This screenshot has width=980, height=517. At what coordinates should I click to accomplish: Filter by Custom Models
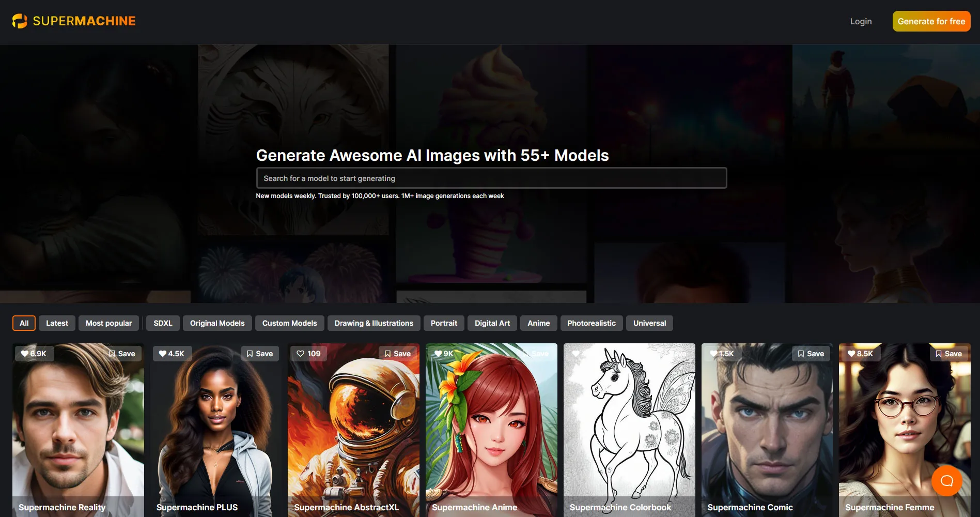pyautogui.click(x=289, y=323)
